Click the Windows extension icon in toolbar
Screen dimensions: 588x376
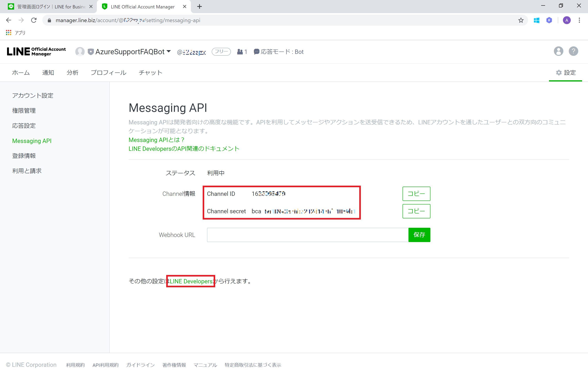536,20
